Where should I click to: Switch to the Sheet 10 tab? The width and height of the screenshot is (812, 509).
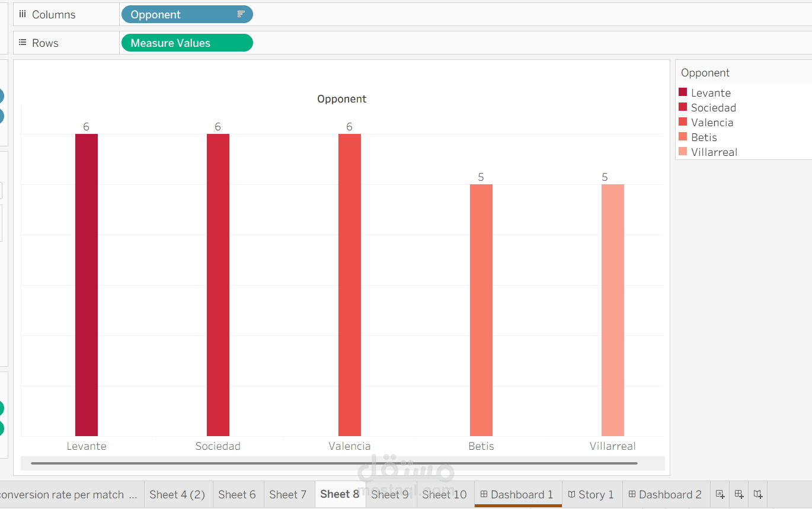[x=445, y=494]
